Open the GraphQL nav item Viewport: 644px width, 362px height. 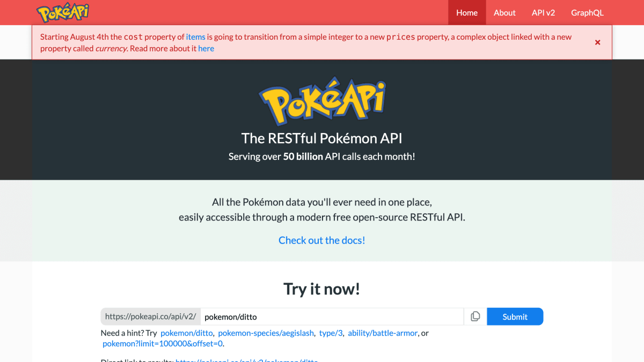[x=587, y=12]
